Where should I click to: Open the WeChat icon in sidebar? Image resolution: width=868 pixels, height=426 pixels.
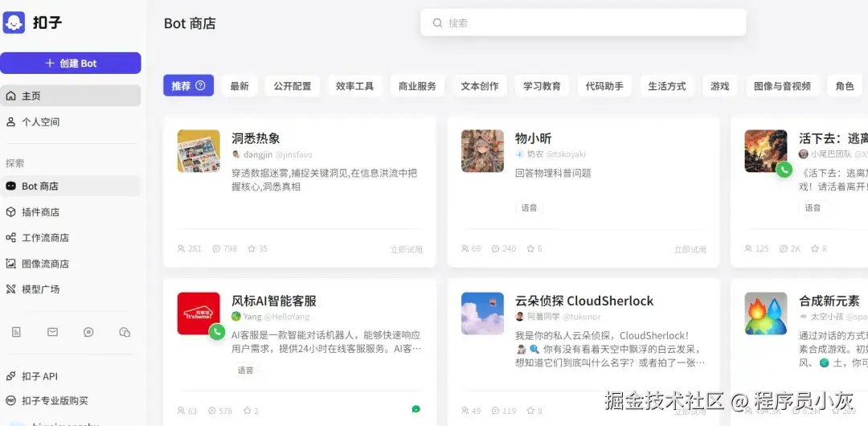pos(125,332)
